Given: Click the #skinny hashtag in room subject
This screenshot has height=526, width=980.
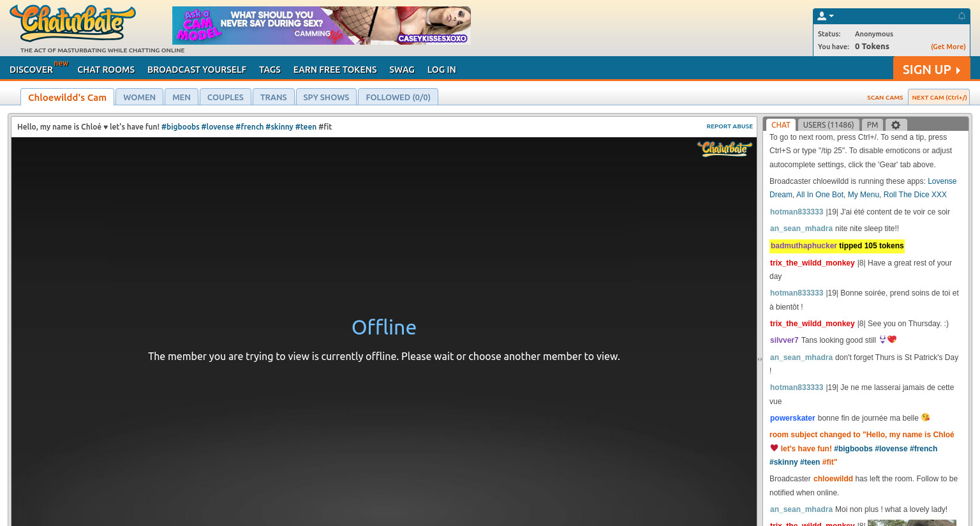Looking at the screenshot, I should 279,126.
